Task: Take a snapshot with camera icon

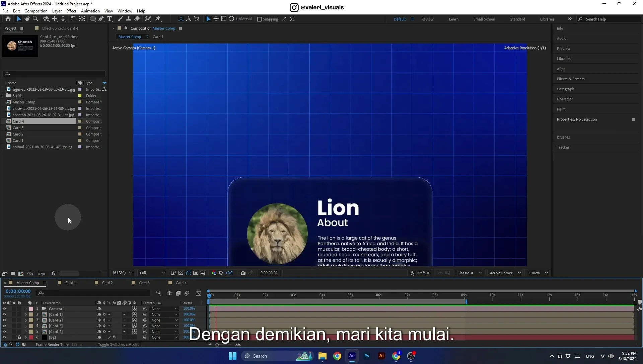Action: point(243,273)
